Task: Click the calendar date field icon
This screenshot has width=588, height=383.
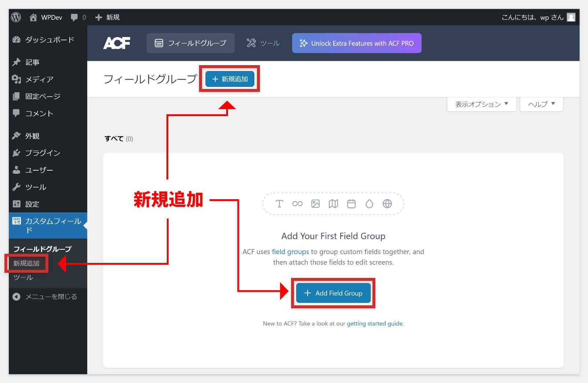Action: point(351,204)
